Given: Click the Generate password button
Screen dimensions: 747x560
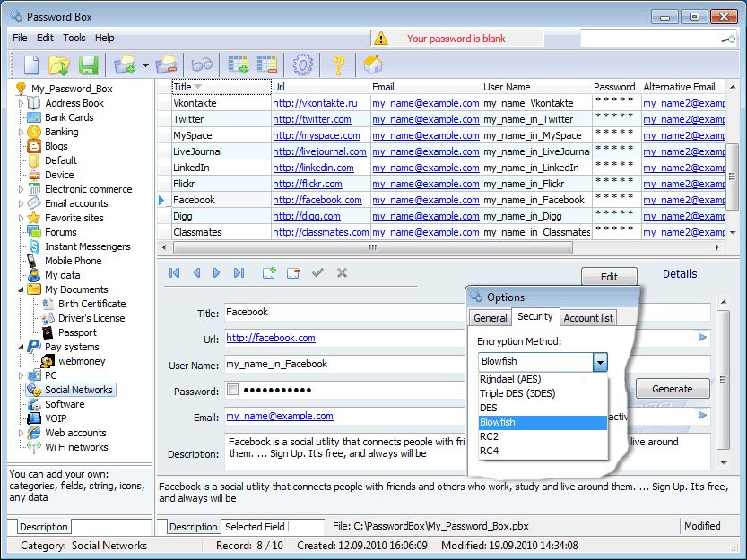Looking at the screenshot, I should click(673, 389).
